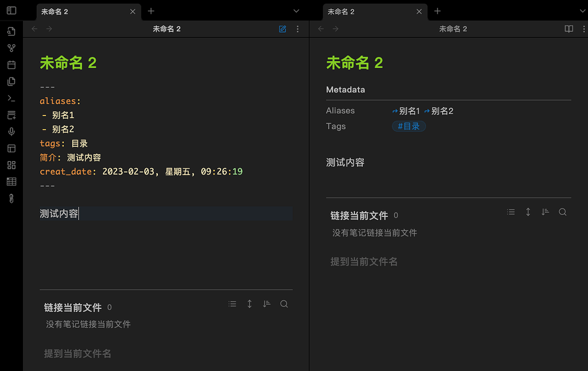
Task: Open more options for the left note pane
Action: point(297,29)
